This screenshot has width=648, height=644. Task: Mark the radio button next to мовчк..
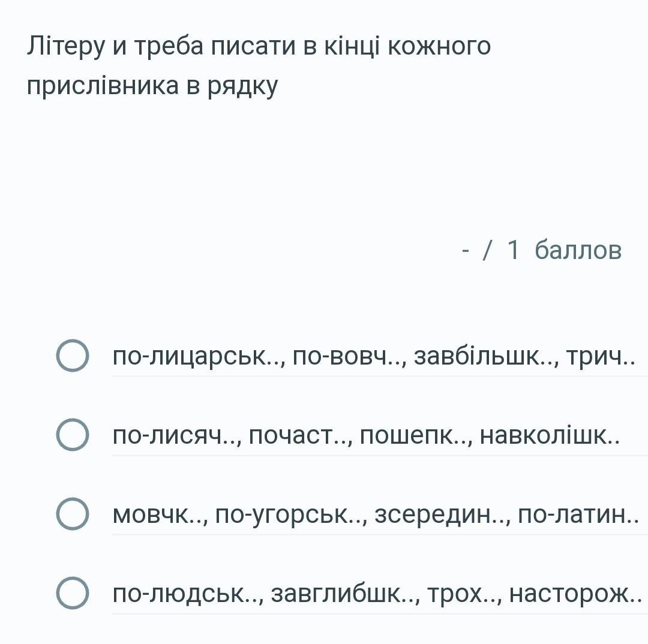tap(73, 514)
